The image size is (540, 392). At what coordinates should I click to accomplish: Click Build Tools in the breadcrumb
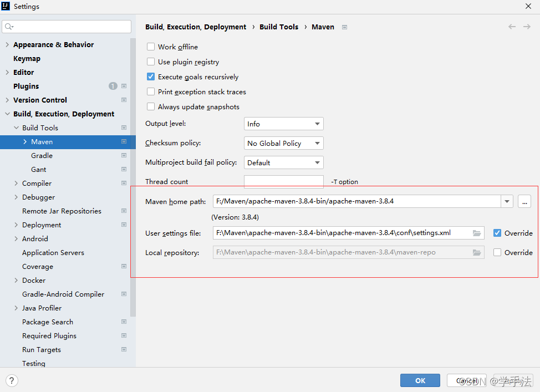[x=279, y=27]
